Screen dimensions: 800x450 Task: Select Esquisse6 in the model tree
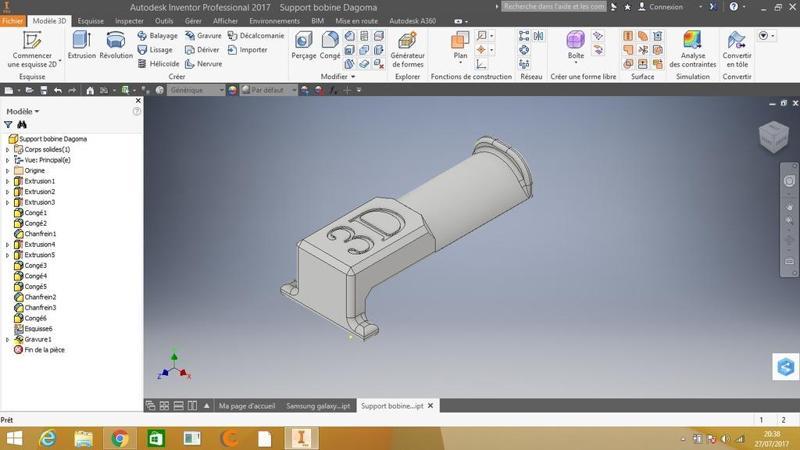tap(33, 329)
